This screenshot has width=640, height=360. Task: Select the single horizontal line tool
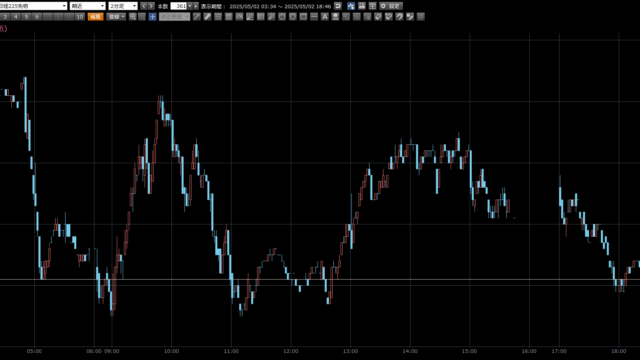[x=313, y=17]
